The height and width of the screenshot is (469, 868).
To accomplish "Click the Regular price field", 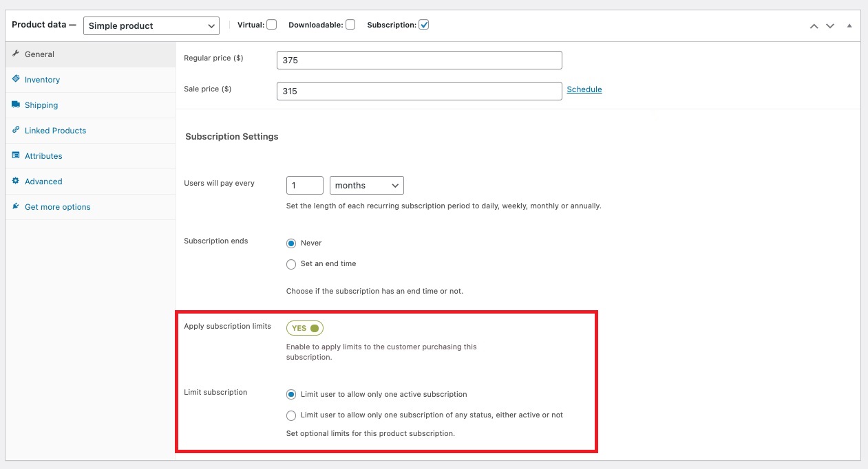I will click(419, 60).
